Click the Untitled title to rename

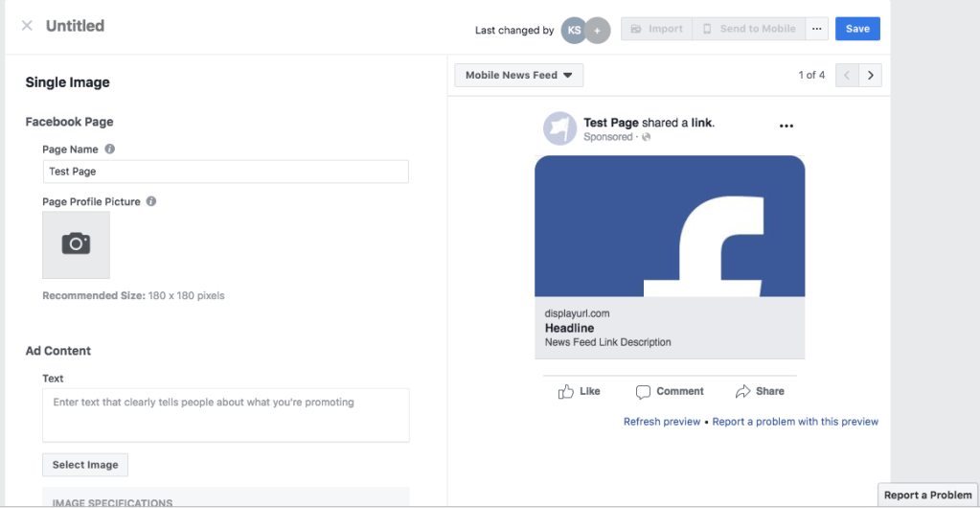coord(75,26)
